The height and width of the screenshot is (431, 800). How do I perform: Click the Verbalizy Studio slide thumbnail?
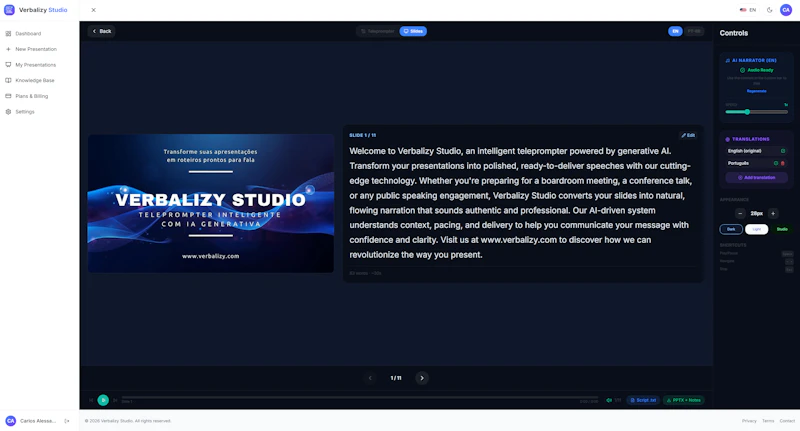point(211,203)
